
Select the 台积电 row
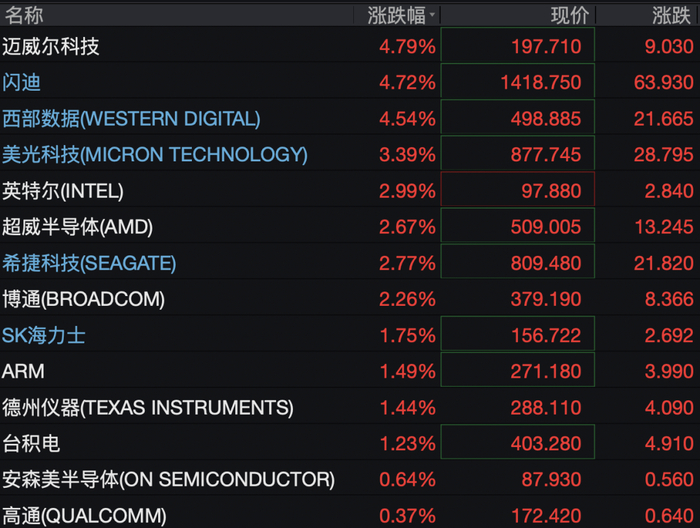click(x=350, y=444)
